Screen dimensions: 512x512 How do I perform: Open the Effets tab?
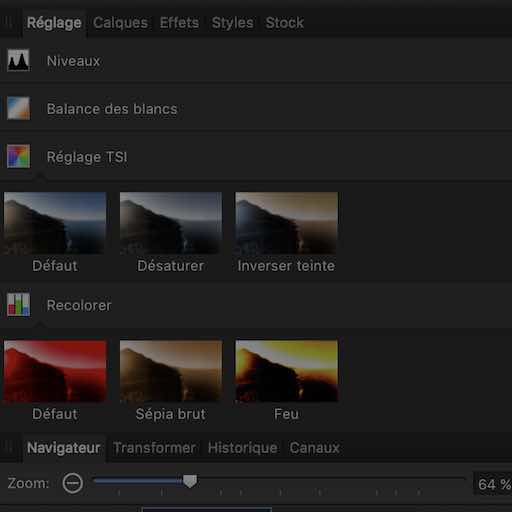click(x=179, y=23)
